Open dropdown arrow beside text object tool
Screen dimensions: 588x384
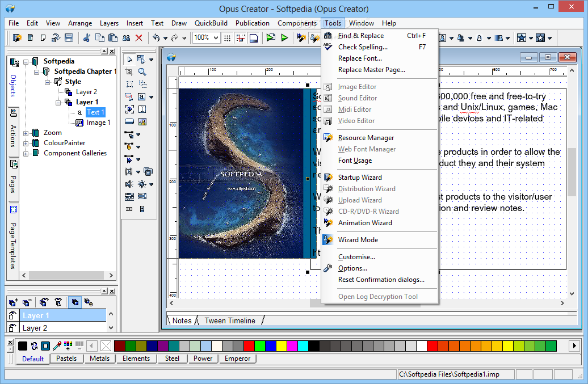coord(152,97)
